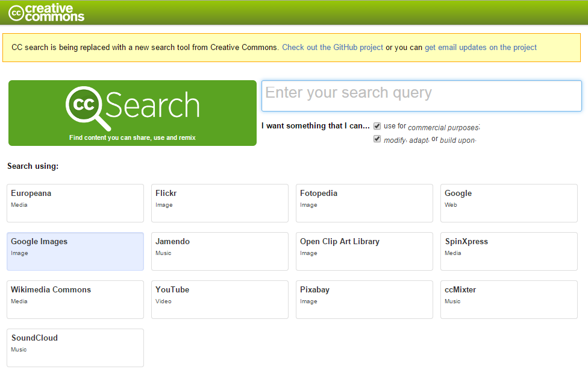Open the Check out the GitHub project link
The image size is (588, 375).
pos(333,47)
